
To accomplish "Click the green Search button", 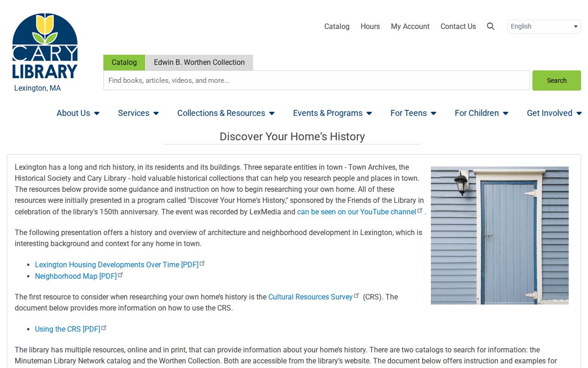I will [557, 80].
